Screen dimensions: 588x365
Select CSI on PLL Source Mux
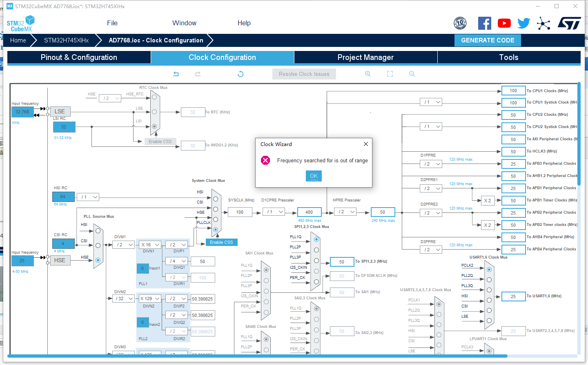pos(98,246)
